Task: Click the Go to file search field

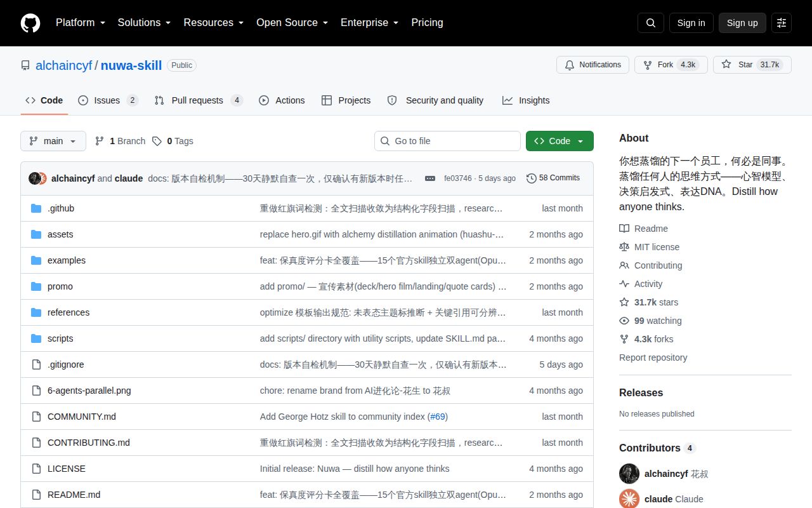Action: (447, 141)
